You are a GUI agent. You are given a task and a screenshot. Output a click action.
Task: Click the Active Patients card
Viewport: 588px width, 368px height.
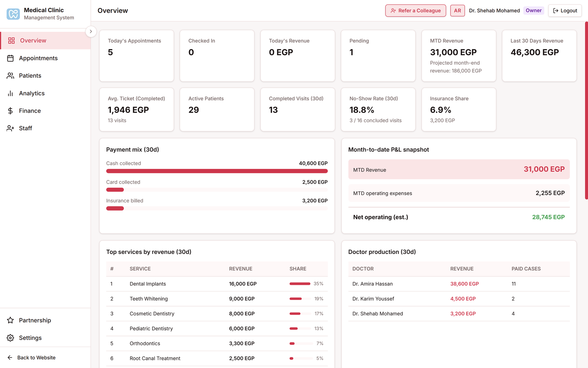point(217,109)
